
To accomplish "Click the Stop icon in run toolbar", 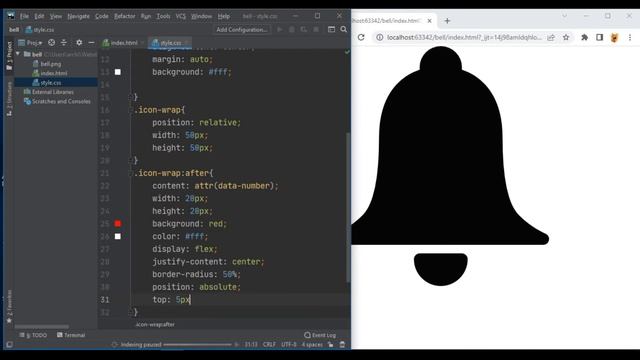I will (x=316, y=29).
